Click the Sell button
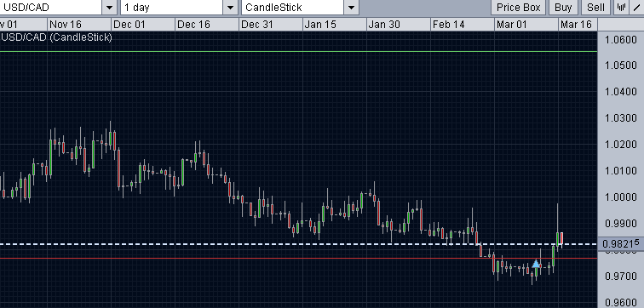The image size is (644, 308). pos(595,8)
